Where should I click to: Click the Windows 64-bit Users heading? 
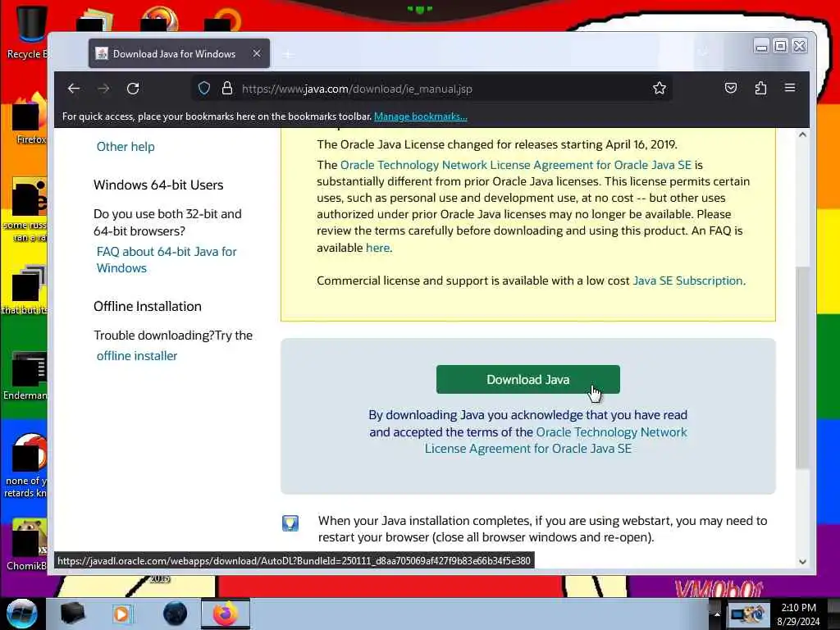click(x=158, y=185)
